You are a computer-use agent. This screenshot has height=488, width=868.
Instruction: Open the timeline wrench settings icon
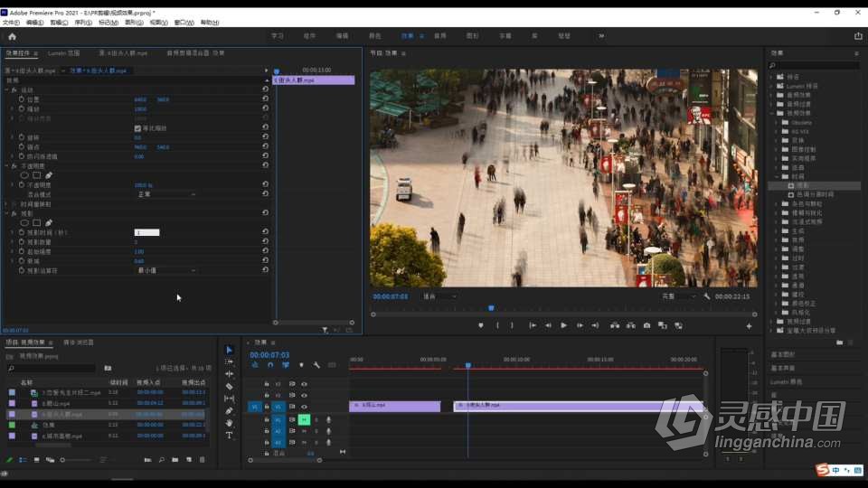coord(316,365)
